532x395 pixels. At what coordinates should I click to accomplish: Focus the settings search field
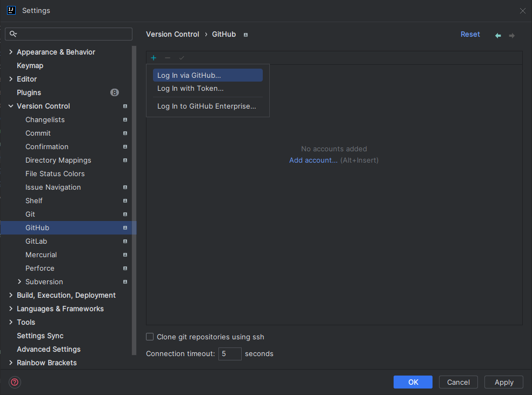point(69,34)
